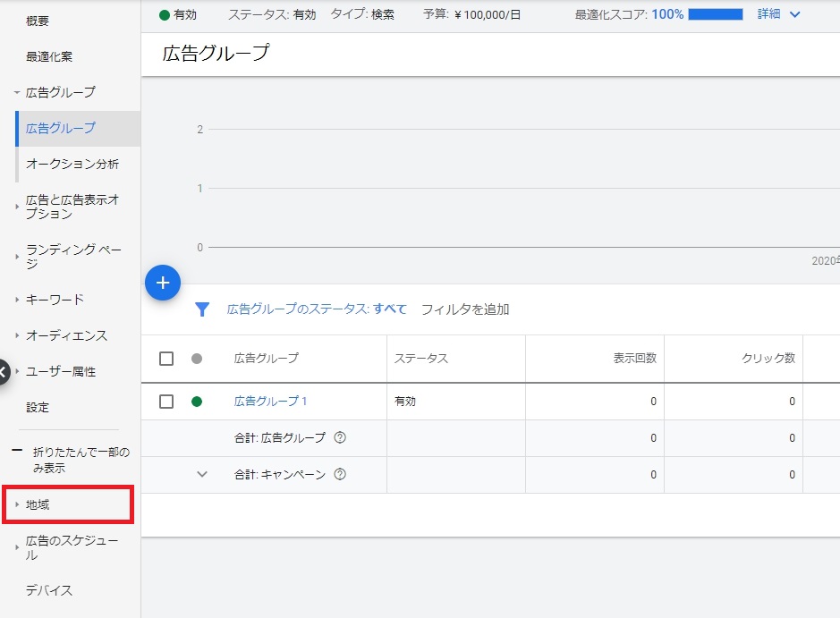Image resolution: width=840 pixels, height=618 pixels.
Task: Expand 広告と広告表示オプション section arrow
Action: (17, 207)
